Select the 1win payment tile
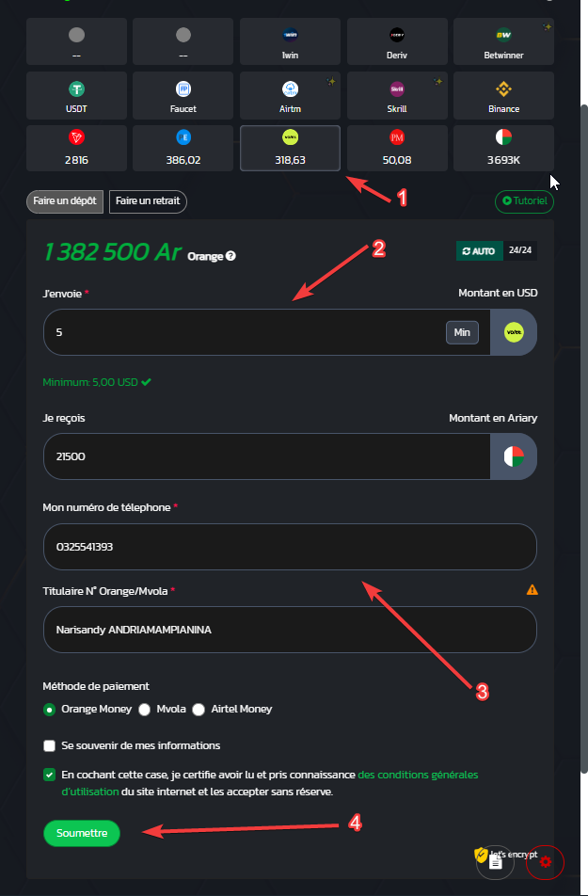Viewport: 588px width, 896px height. pos(290,41)
